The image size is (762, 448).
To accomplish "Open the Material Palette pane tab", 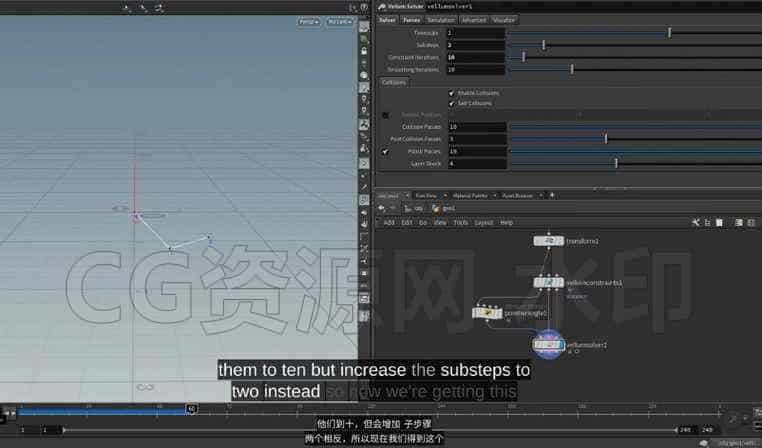I will 470,195.
